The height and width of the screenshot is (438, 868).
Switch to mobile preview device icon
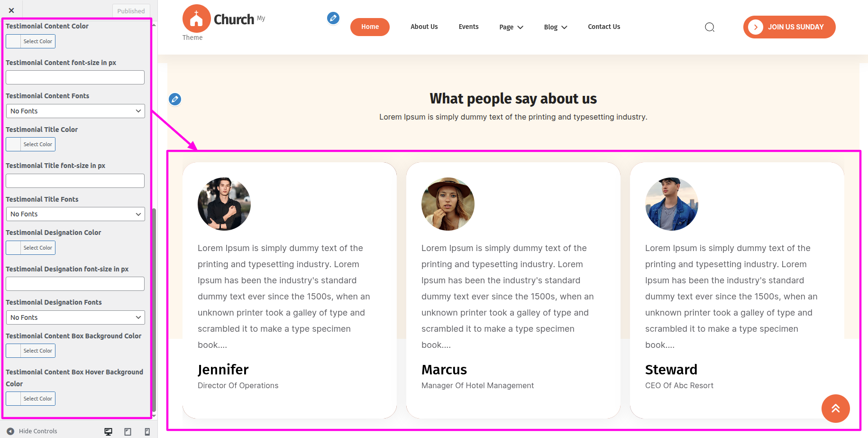(x=147, y=431)
